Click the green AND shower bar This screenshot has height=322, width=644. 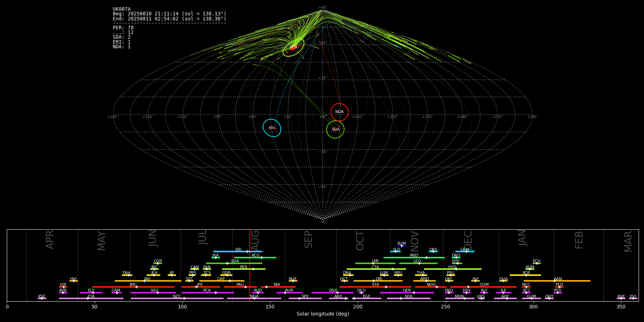click(x=414, y=257)
